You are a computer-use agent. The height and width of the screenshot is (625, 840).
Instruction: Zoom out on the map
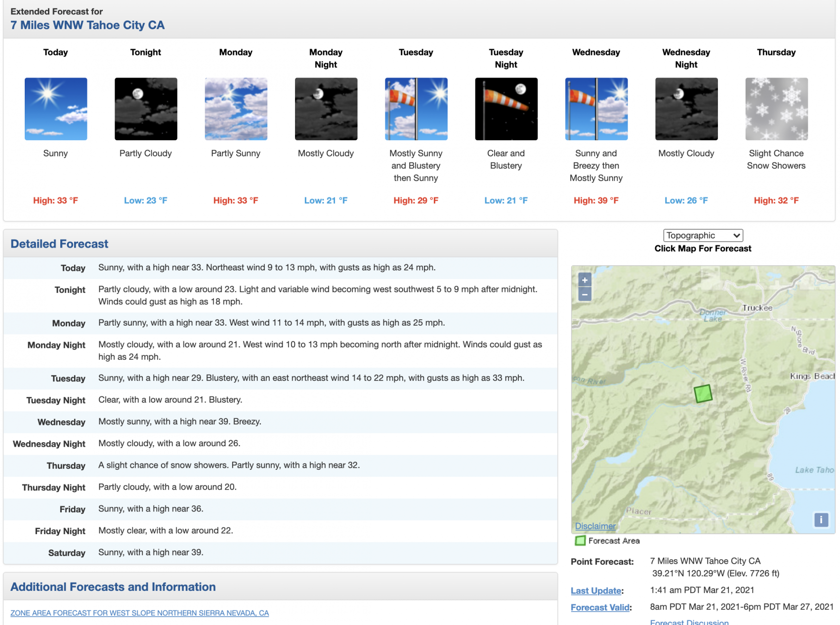(585, 294)
